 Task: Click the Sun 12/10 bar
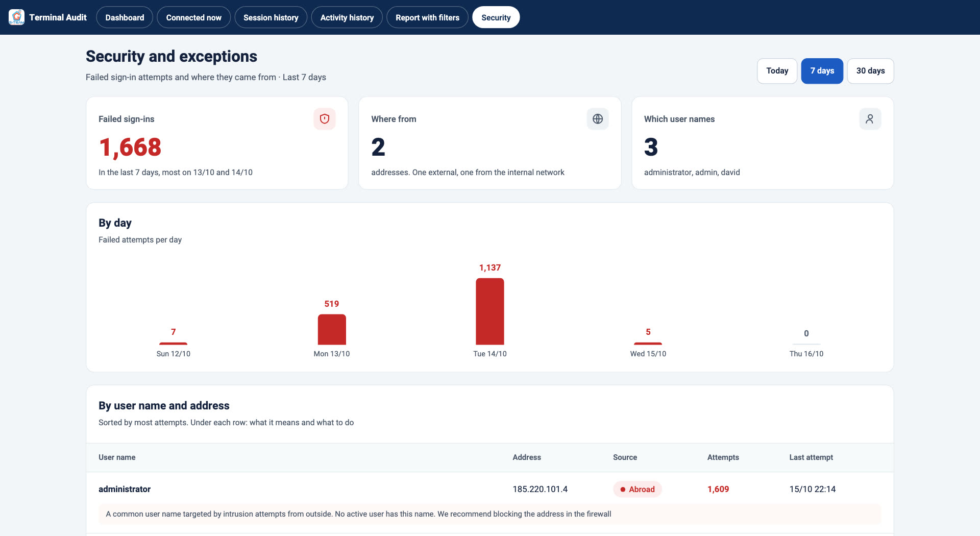coord(174,344)
